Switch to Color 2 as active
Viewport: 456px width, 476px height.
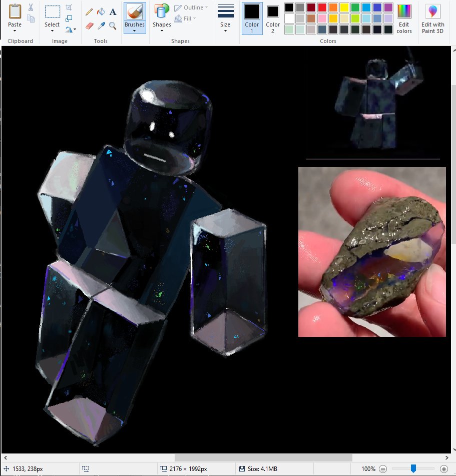click(273, 18)
